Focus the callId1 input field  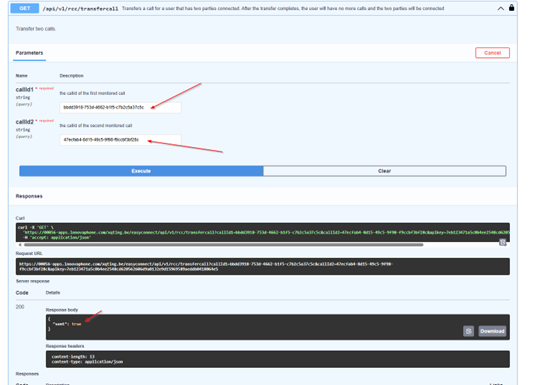tap(120, 107)
